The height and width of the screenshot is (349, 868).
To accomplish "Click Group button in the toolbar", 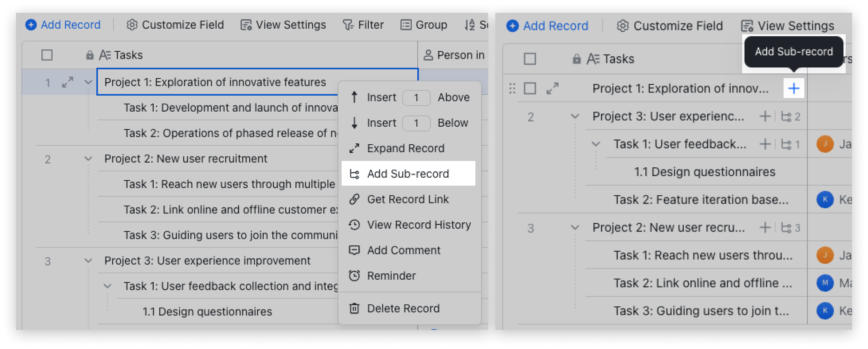I will (x=423, y=25).
